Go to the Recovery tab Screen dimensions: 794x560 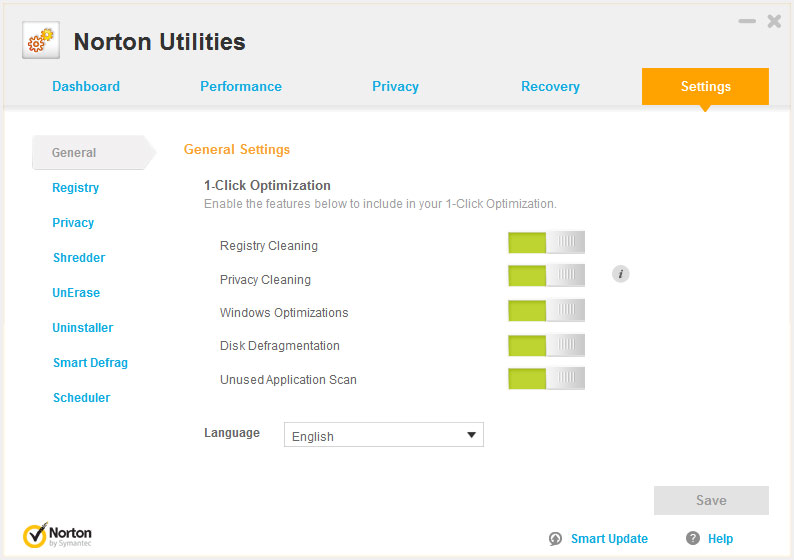tap(550, 87)
